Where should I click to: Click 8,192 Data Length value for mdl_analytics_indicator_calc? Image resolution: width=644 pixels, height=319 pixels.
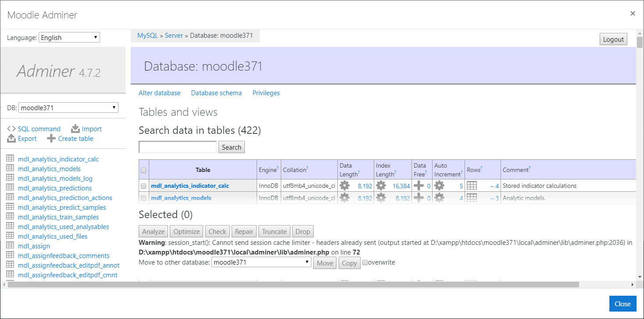coord(365,186)
